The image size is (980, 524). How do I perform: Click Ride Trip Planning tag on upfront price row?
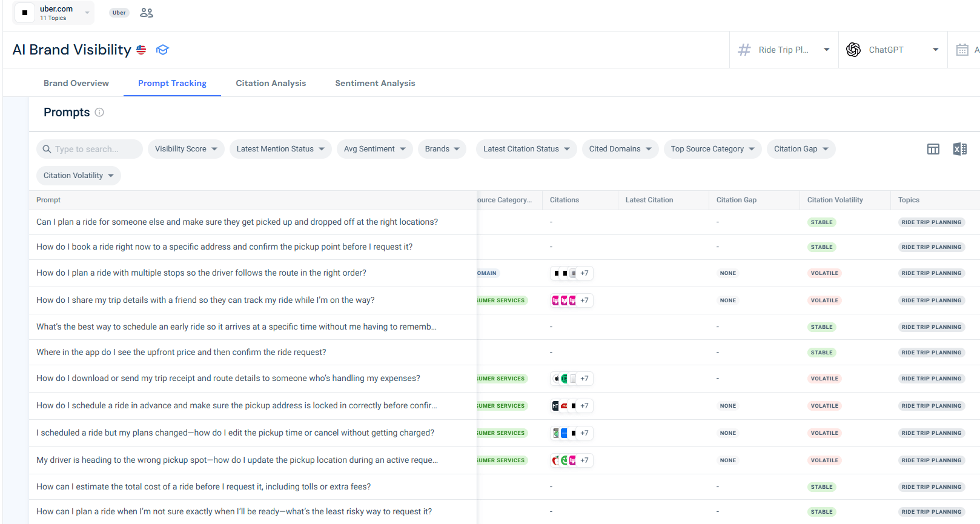coord(932,353)
